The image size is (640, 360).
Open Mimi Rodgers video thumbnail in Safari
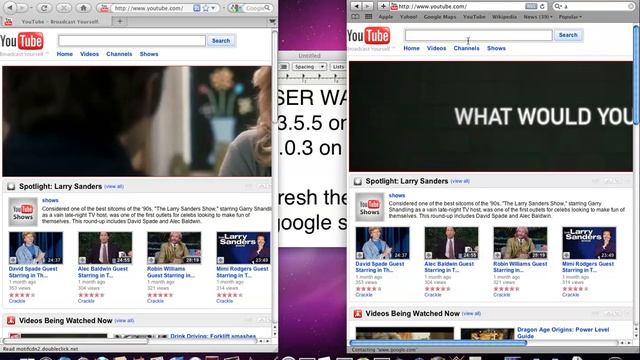(x=589, y=243)
